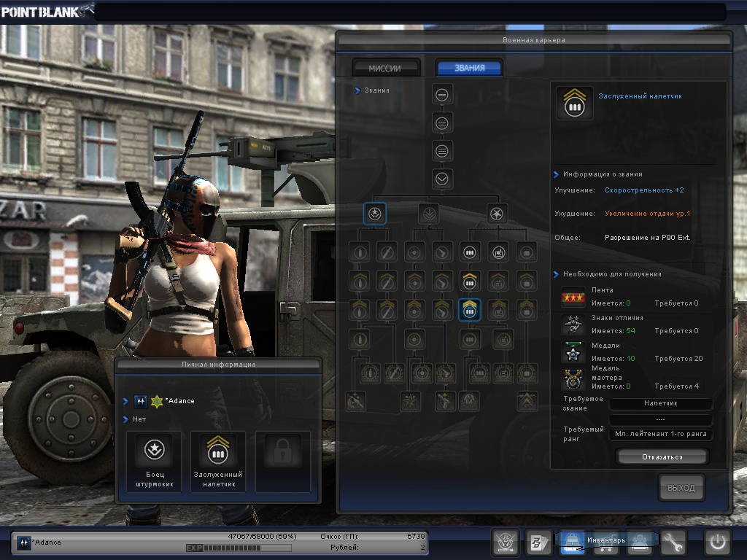This screenshot has width=747, height=560.
Task: Select the plain magazines rank icon
Action: click(470, 252)
